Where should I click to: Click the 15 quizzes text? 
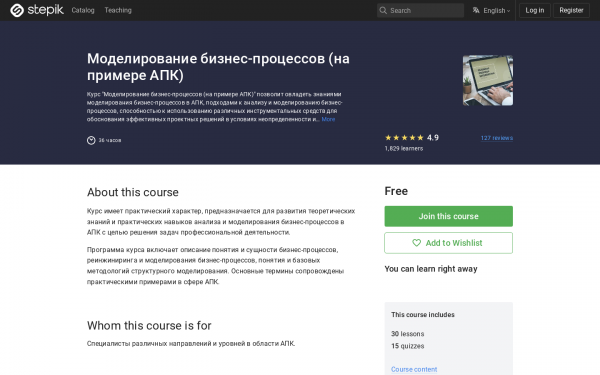pos(408,346)
